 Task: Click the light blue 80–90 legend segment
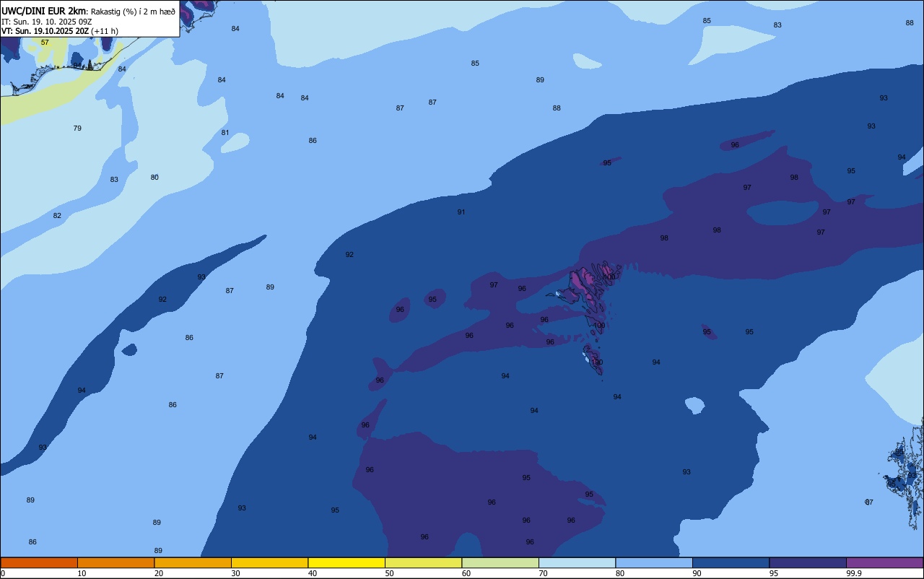pyautogui.click(x=654, y=562)
